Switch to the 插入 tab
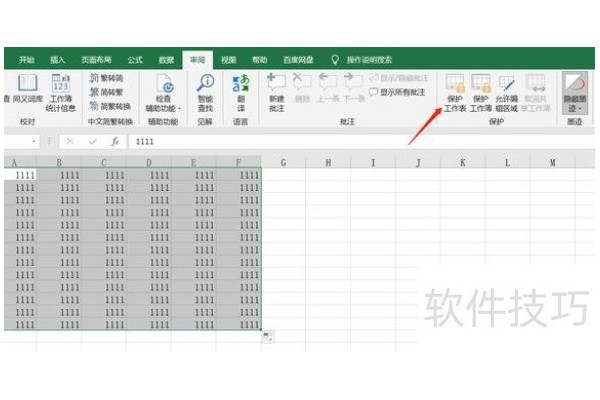This screenshot has height=400, width=600. (x=57, y=60)
